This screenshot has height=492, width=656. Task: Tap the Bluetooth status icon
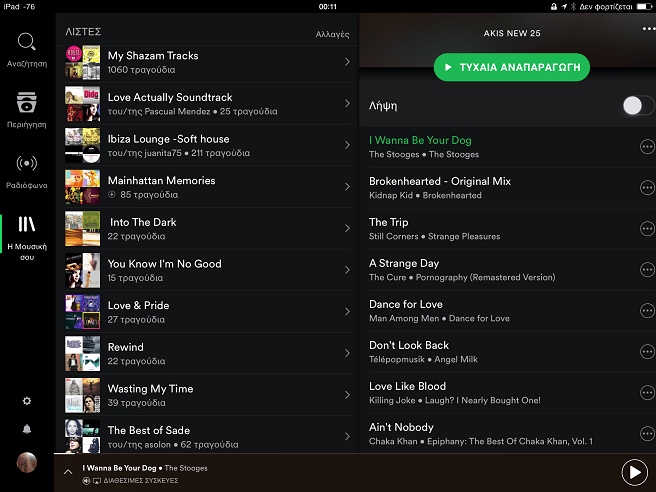(x=573, y=6)
